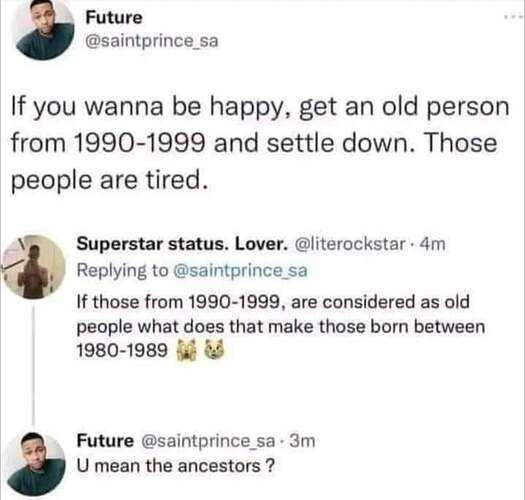This screenshot has height=500, width=525.
Task: Open the 'Future' name on the bottom reply
Action: click(105, 441)
